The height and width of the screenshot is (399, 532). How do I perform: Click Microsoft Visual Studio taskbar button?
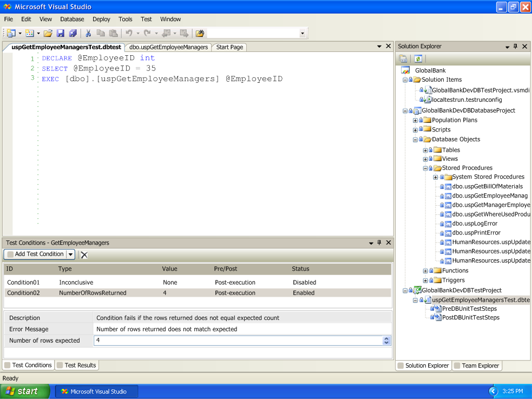(96, 391)
